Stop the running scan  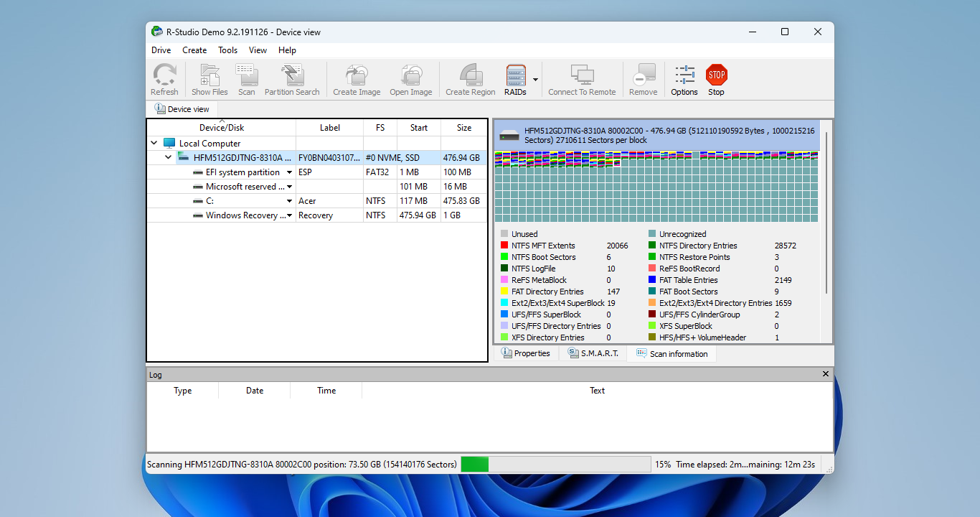[716, 80]
